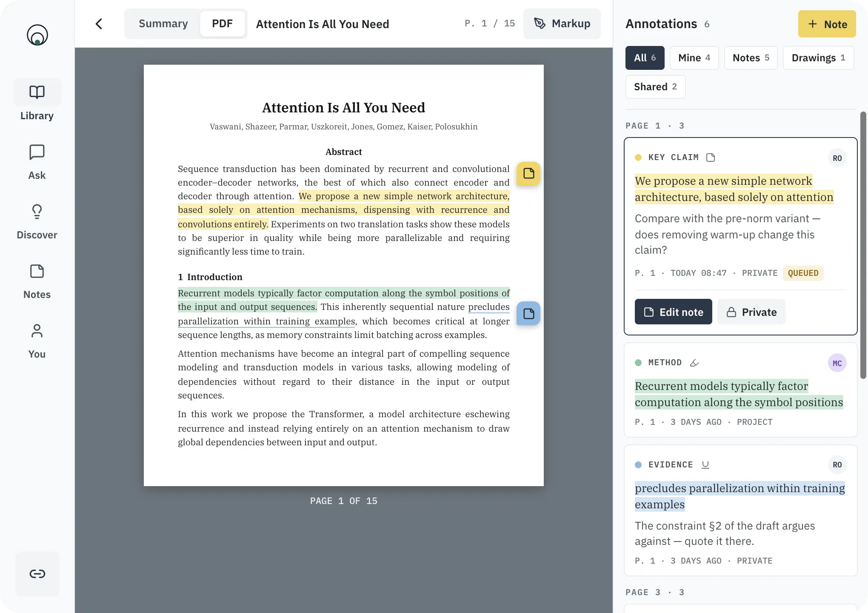Click the 'P. 1 · 3 DAYS AGO · PROJECT' metadata
Image resolution: width=868 pixels, height=613 pixels.
pyautogui.click(x=704, y=422)
